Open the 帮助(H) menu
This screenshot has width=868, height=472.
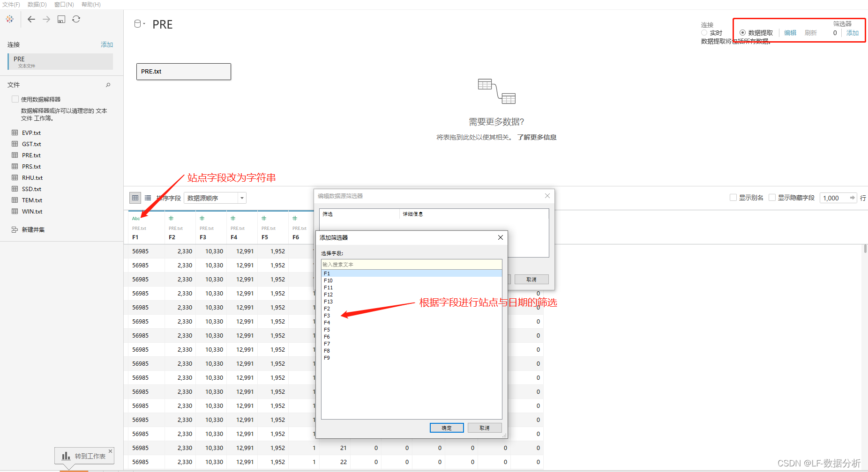coord(91,4)
